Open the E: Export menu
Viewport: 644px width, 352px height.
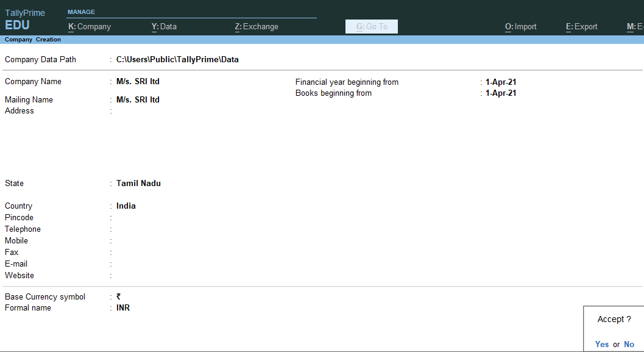582,27
